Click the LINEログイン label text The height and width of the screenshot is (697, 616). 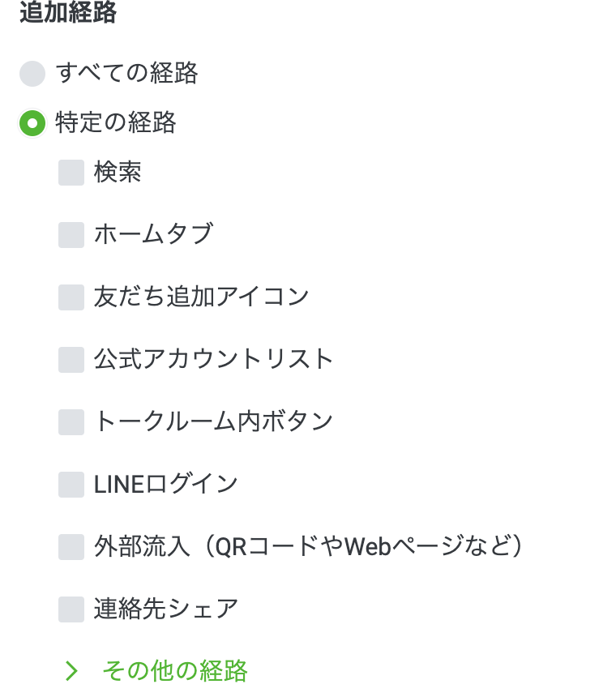pyautogui.click(x=166, y=485)
